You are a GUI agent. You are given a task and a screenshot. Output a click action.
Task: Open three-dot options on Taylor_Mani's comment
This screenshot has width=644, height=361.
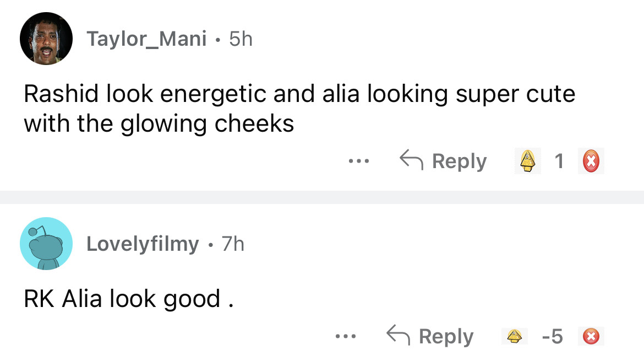coord(358,161)
